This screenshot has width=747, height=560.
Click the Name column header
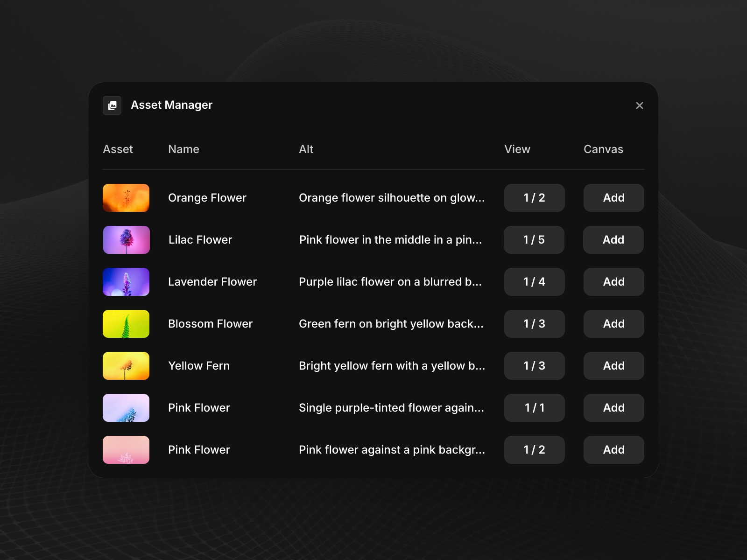click(x=183, y=149)
